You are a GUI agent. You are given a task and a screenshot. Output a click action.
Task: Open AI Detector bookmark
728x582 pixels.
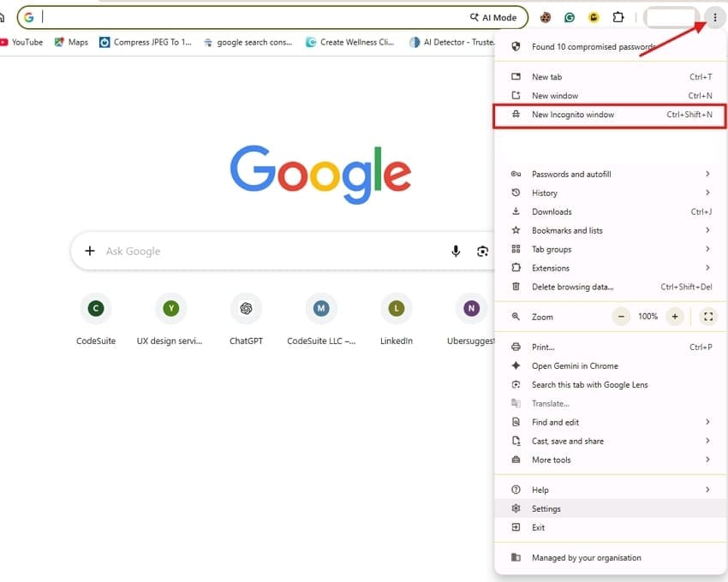coord(451,42)
